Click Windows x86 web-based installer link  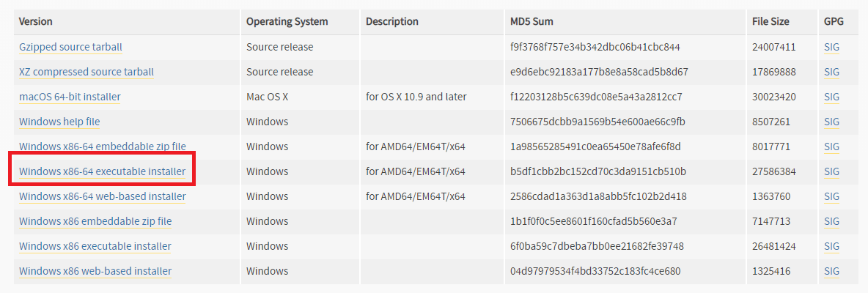pos(95,271)
